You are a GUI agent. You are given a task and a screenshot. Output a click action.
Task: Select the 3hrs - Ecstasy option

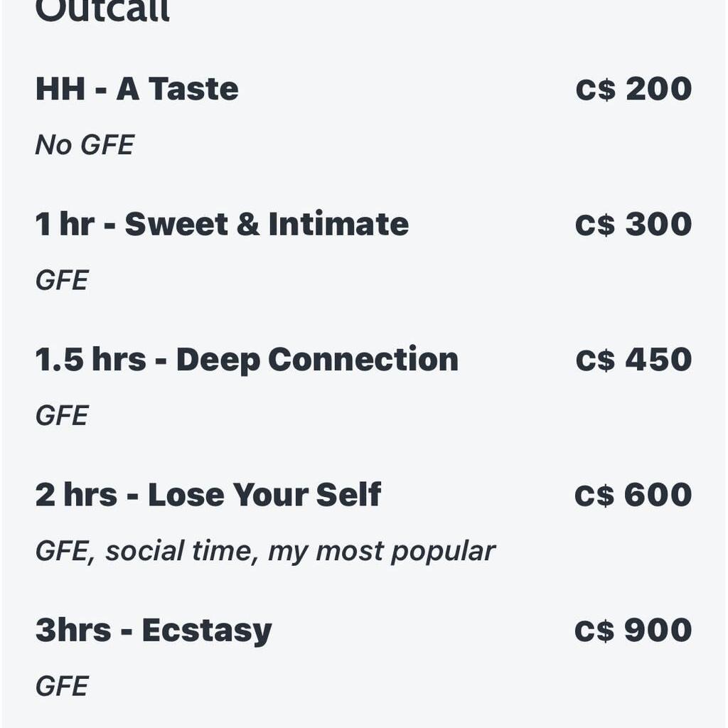(154, 631)
